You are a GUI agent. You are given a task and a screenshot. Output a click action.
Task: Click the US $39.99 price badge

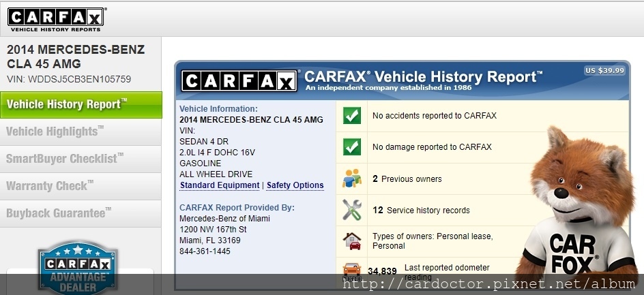point(605,71)
